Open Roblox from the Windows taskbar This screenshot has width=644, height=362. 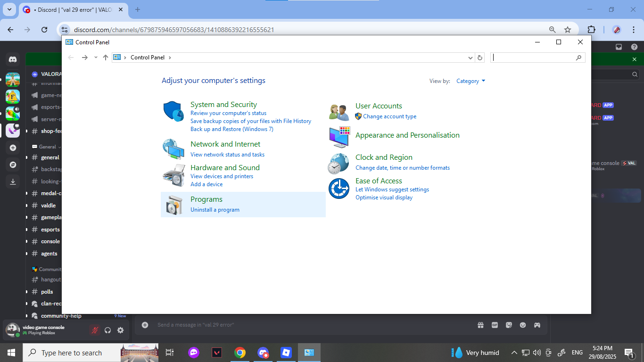point(286,353)
